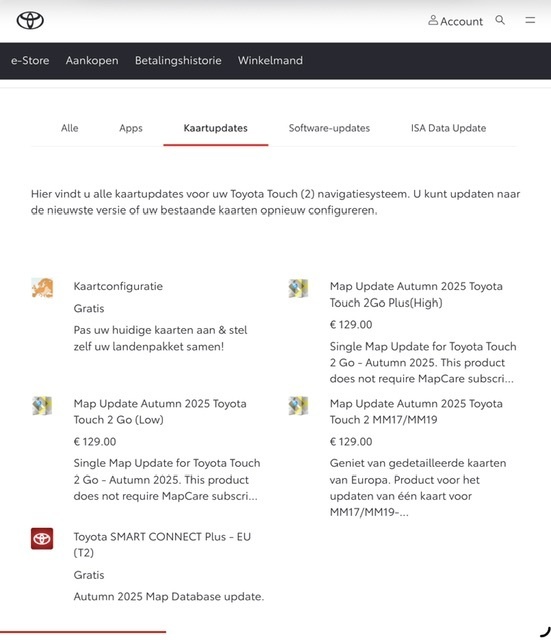Viewport: 551px width, 640px height.
Task: Click 'Geniet van gedetailleerde kaarten' description
Action: 418,488
